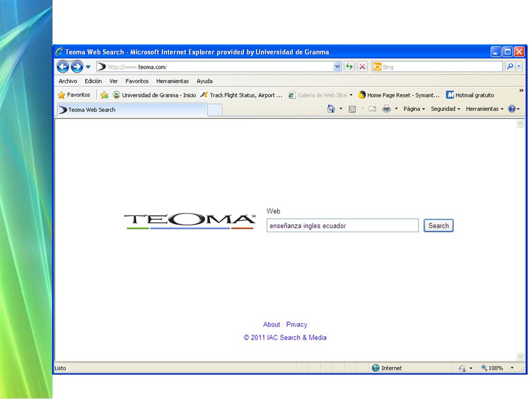Click the RSS feeds icon

(352, 109)
